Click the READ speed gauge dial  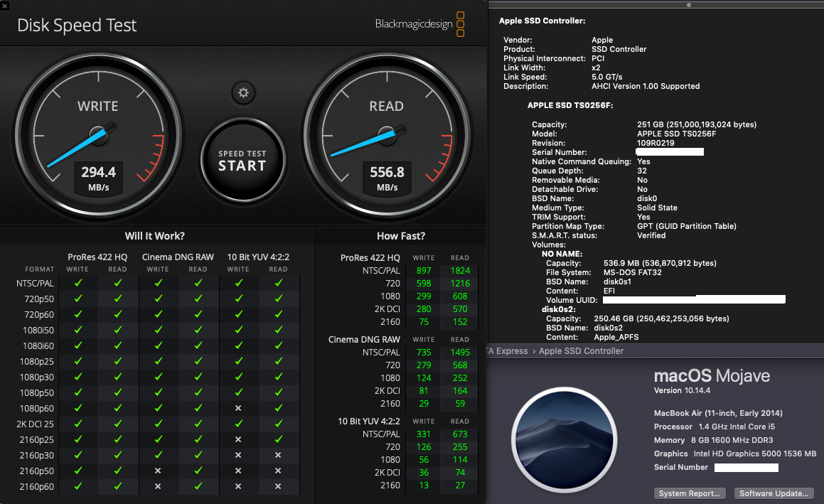(x=387, y=136)
